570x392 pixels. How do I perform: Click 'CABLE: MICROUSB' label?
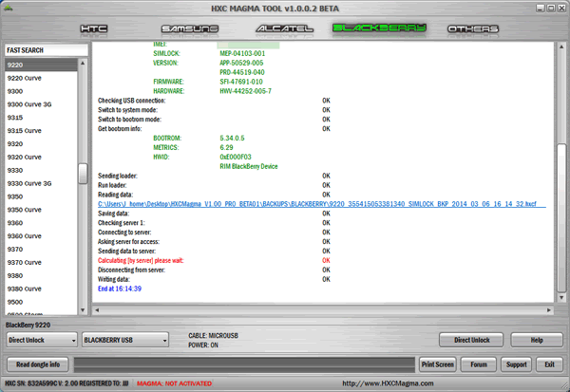[213, 336]
